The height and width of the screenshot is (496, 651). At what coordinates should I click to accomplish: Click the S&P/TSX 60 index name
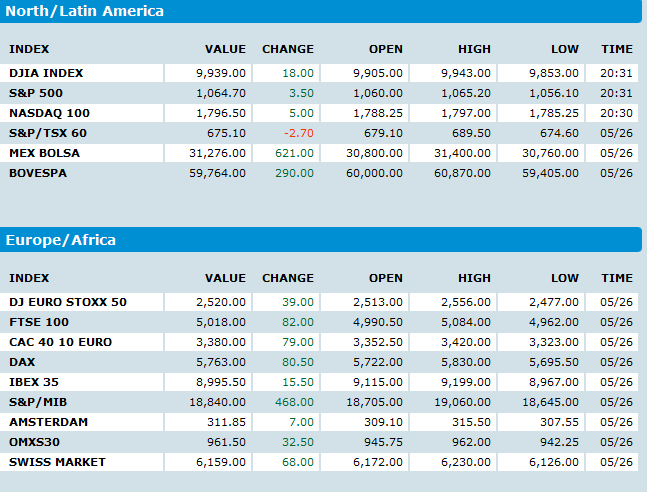click(x=48, y=133)
